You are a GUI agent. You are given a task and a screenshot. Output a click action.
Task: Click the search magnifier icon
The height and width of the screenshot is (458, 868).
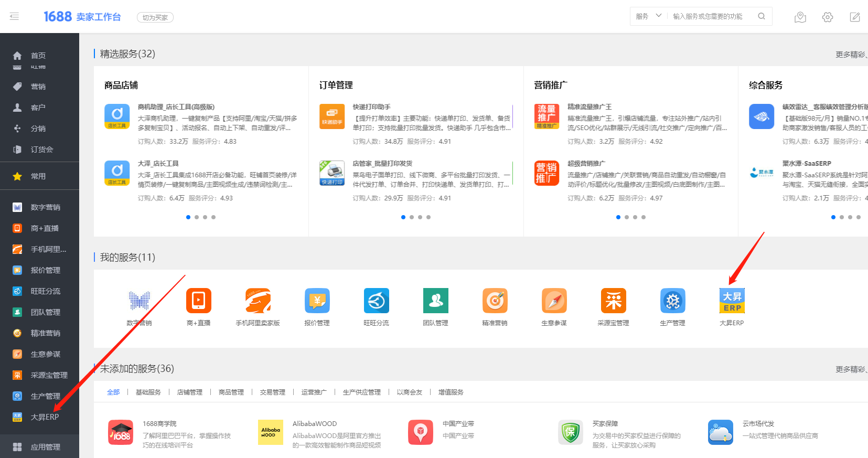pyautogui.click(x=762, y=16)
